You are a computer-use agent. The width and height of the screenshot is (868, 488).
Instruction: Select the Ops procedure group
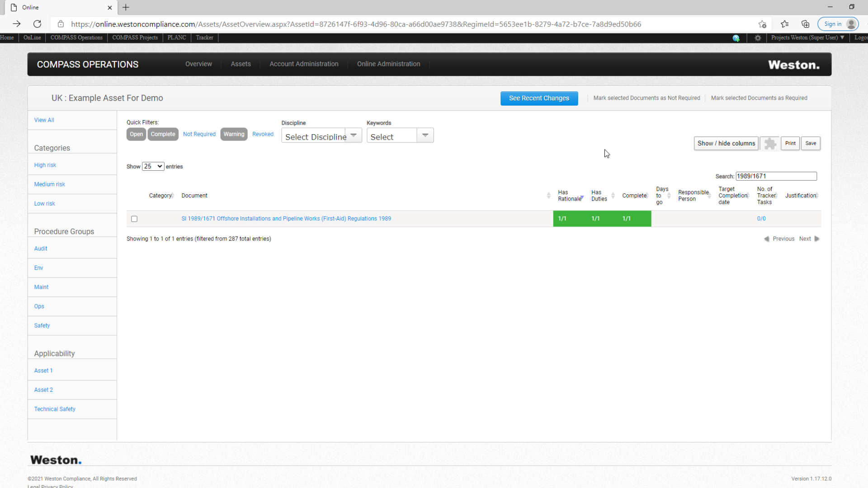coord(39,306)
